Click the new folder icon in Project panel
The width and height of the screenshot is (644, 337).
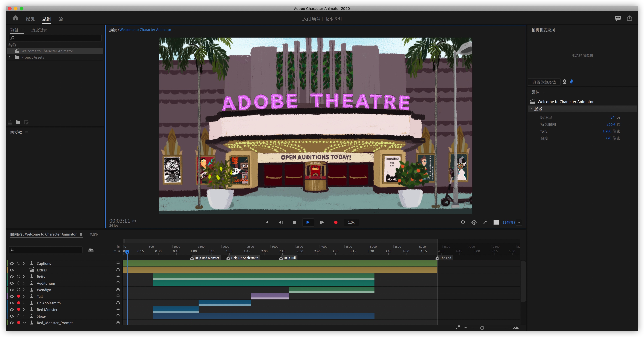click(x=18, y=122)
